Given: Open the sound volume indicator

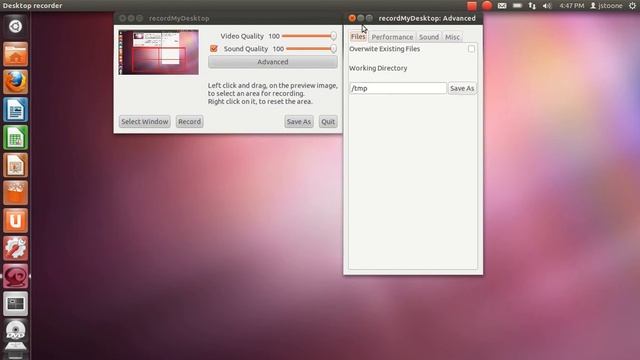Looking at the screenshot, I should [547, 6].
